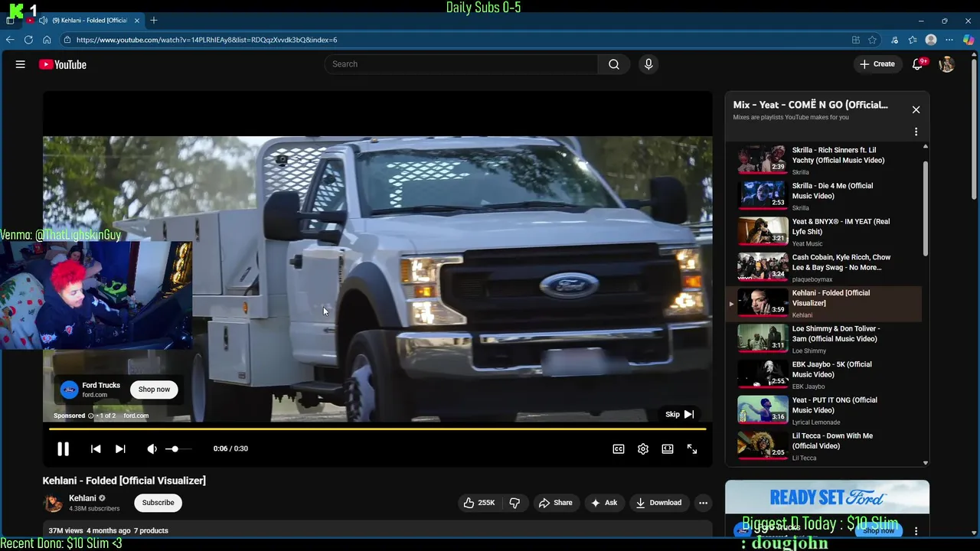Click the Ask button

coord(603,503)
